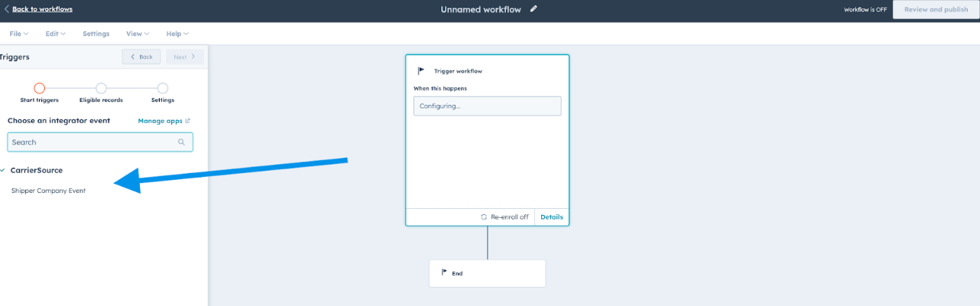Open Settings in the menu bar

(96, 34)
